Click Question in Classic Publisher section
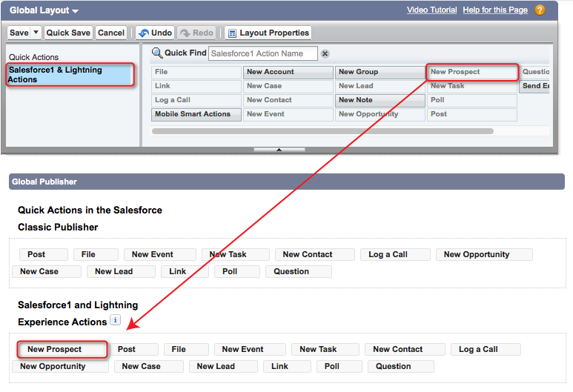Viewport: 573px width, 392px height. click(299, 271)
